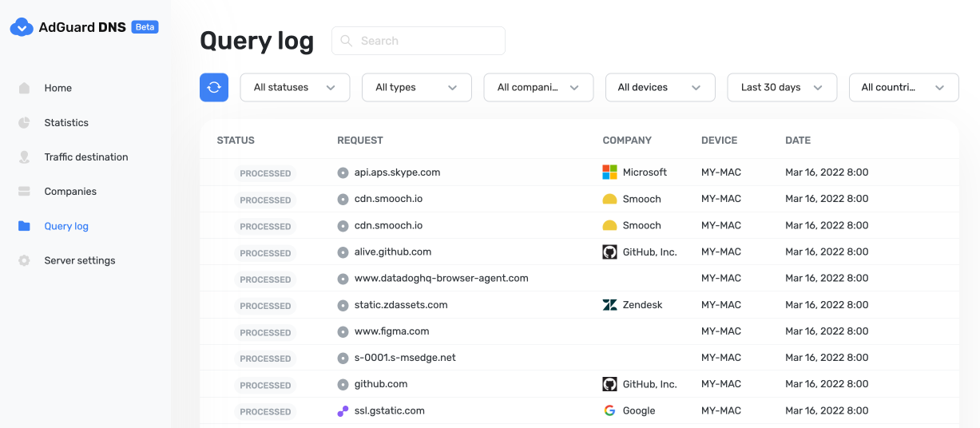The image size is (980, 428).
Task: Open the All devices dropdown
Action: click(660, 87)
